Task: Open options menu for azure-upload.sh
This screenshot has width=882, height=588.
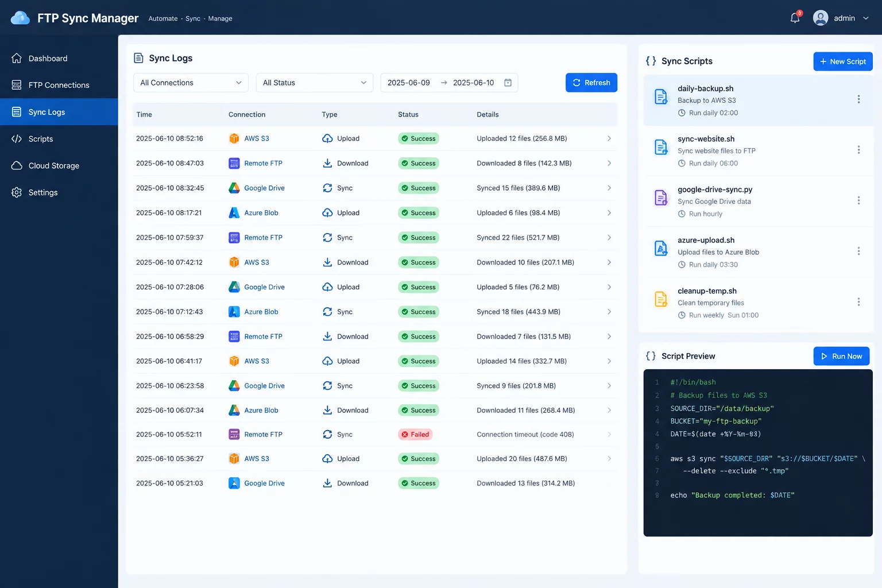Action: pos(858,251)
